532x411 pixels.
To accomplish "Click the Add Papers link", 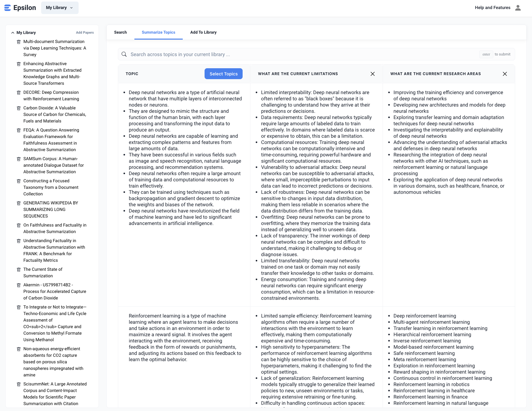I will [85, 33].
